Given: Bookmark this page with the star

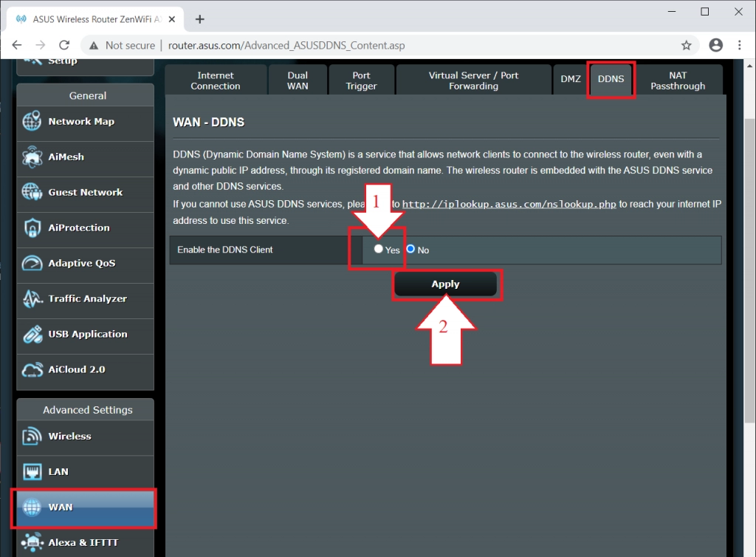Looking at the screenshot, I should click(x=687, y=45).
